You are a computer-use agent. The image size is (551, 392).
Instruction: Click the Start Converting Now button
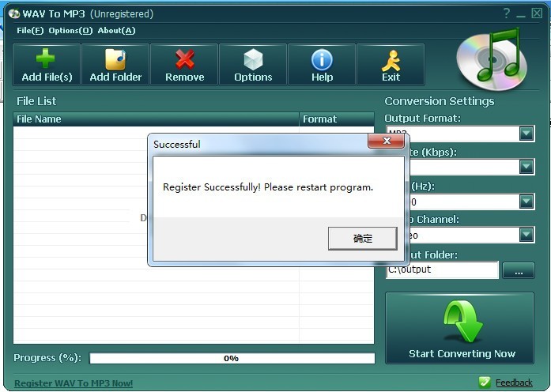pos(459,328)
